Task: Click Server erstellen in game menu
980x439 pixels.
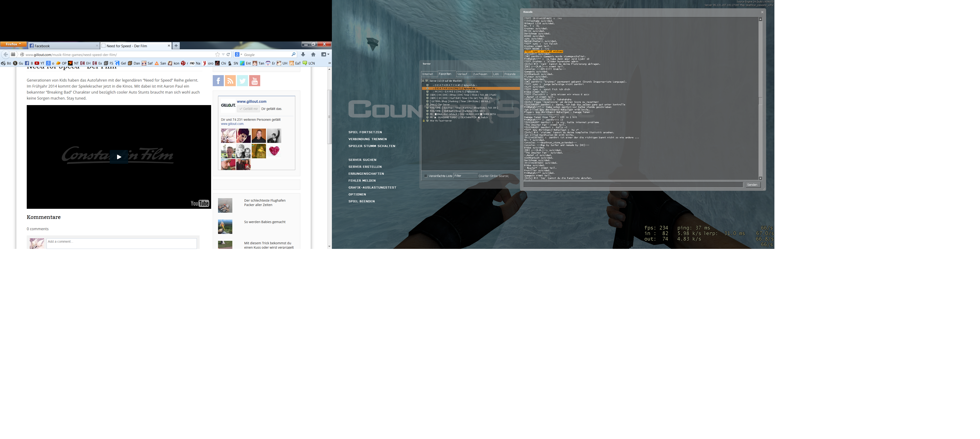Action: (x=365, y=167)
